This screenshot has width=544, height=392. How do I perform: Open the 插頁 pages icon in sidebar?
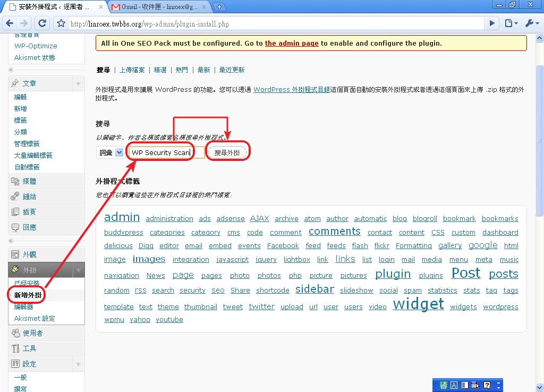click(x=15, y=211)
